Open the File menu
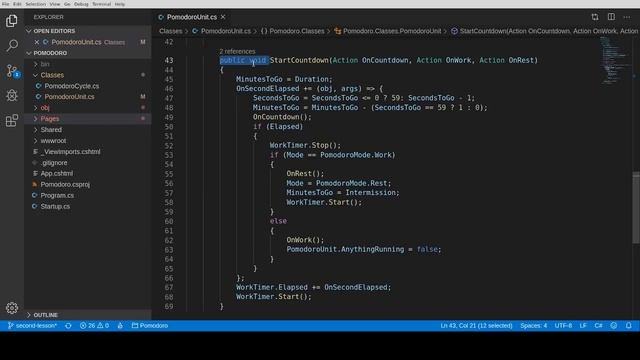 [x=5, y=4]
